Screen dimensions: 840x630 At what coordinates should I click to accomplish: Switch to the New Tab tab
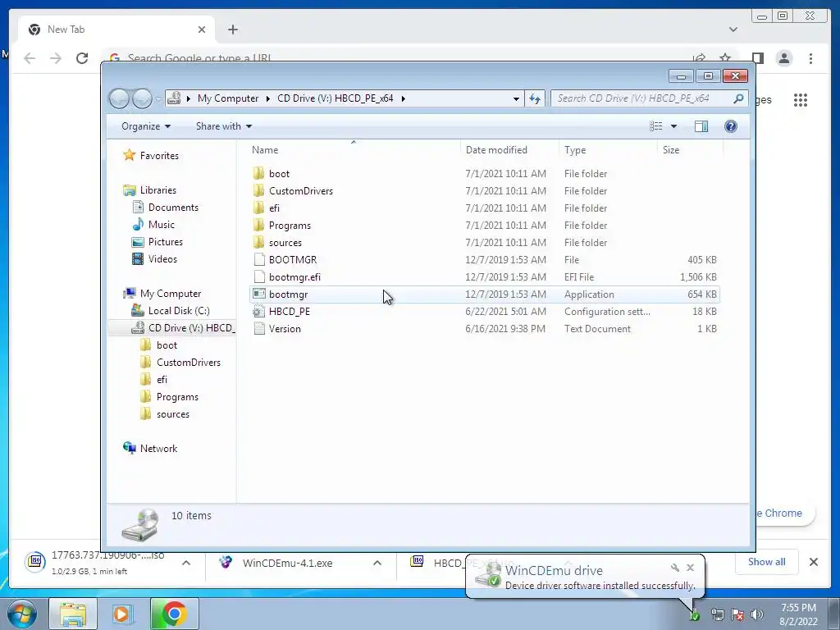[x=116, y=30]
